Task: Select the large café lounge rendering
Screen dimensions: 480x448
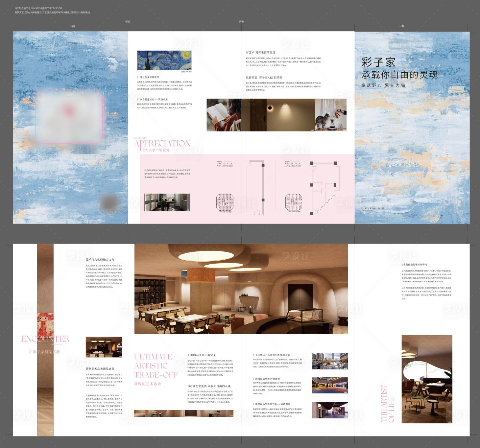Action: coord(241,289)
